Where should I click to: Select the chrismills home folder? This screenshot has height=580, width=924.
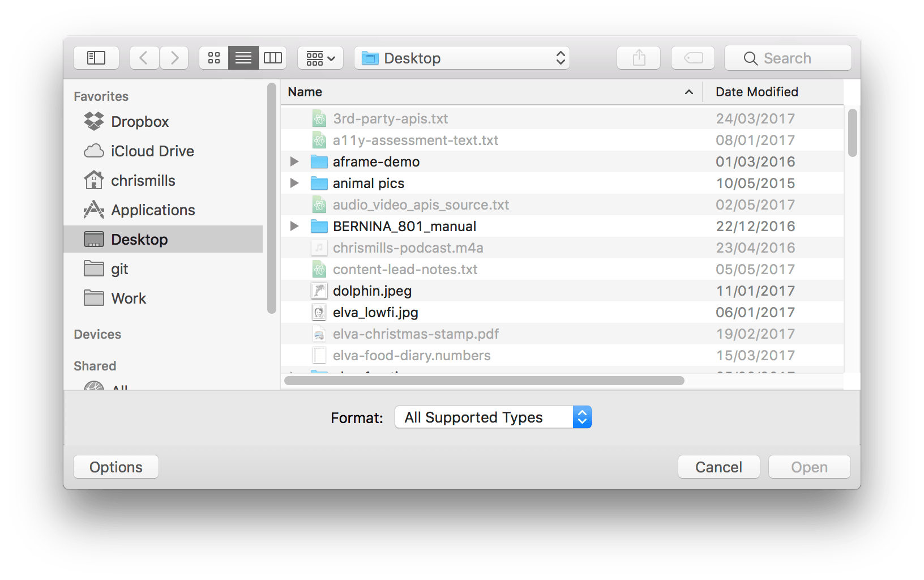tap(143, 180)
